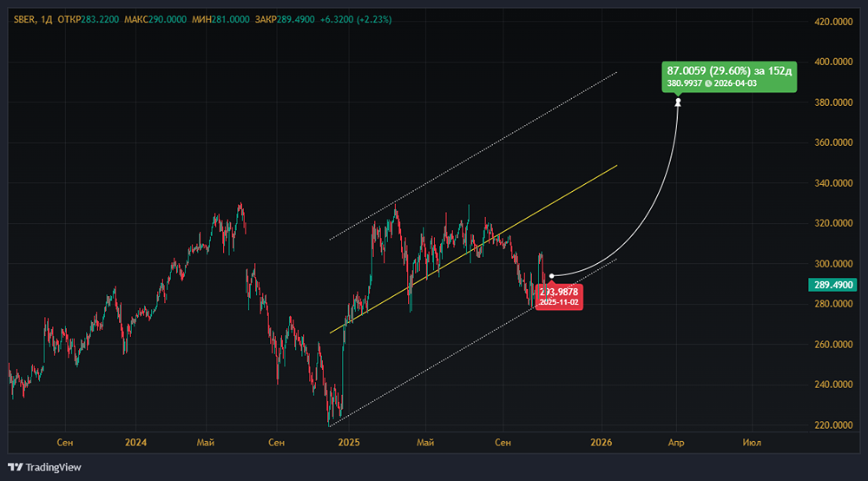Click the forecast arrow endpoint at 380

(678, 102)
